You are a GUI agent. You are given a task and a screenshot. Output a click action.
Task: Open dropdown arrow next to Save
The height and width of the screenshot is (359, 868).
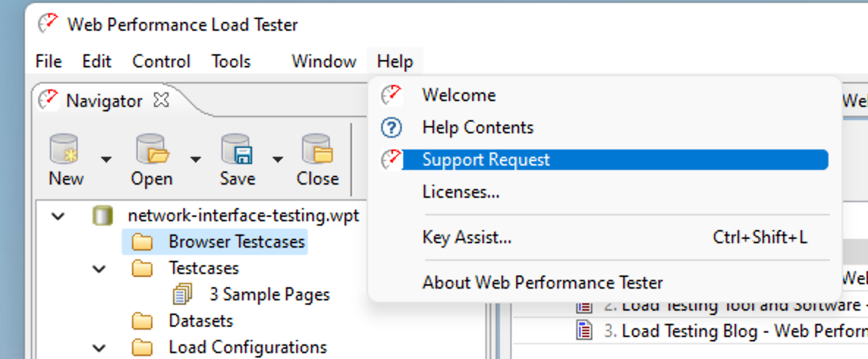pos(278,160)
